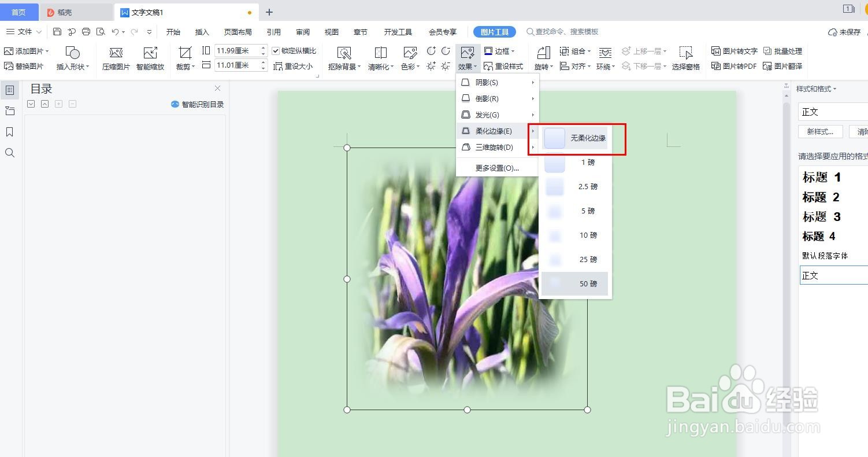Click 智能识别目录 smart recognize

(x=197, y=104)
